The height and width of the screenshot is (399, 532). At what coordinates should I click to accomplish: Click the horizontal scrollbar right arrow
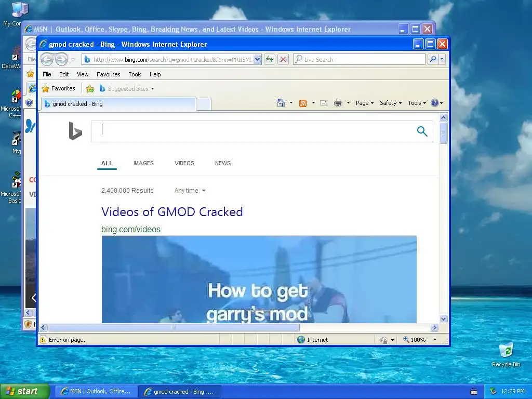(x=434, y=327)
